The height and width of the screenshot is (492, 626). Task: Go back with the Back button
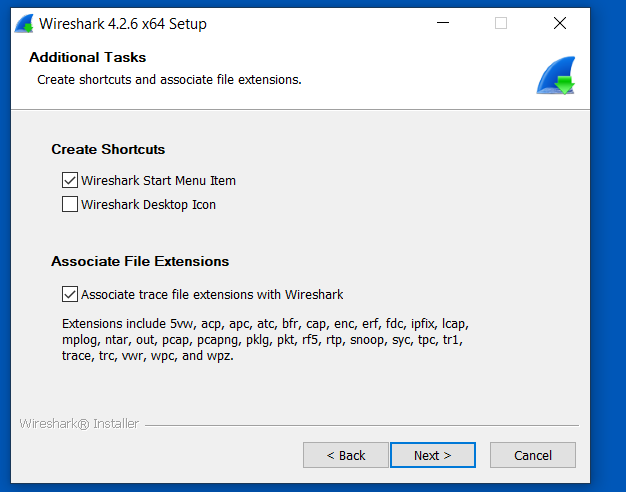pyautogui.click(x=345, y=455)
